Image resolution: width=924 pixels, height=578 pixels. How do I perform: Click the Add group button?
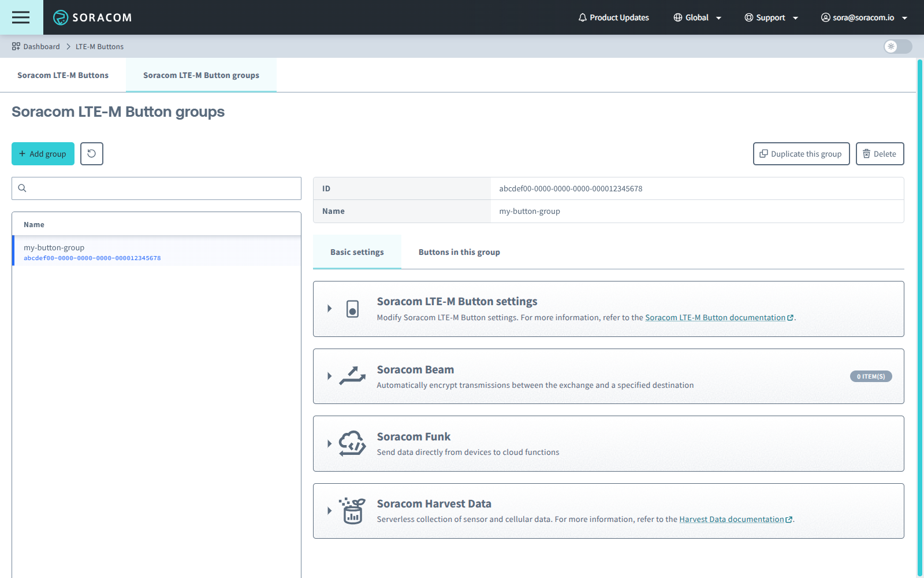(x=43, y=153)
